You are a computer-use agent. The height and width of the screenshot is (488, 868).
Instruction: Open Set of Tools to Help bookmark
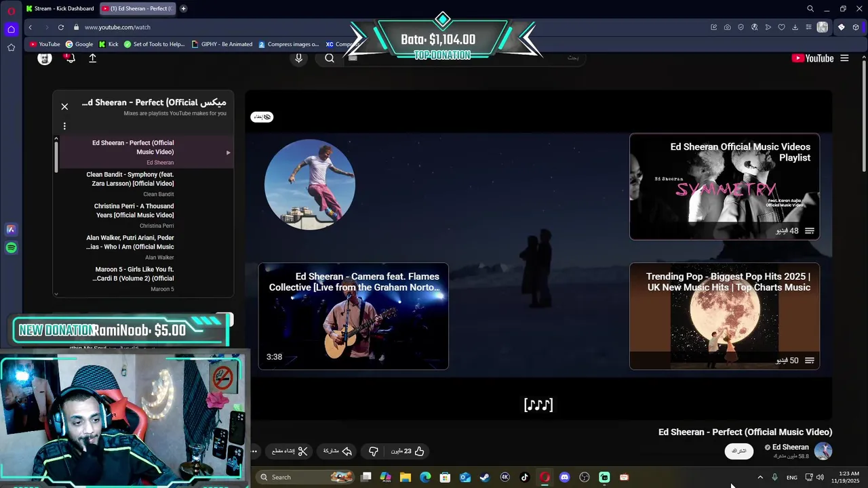click(x=154, y=44)
